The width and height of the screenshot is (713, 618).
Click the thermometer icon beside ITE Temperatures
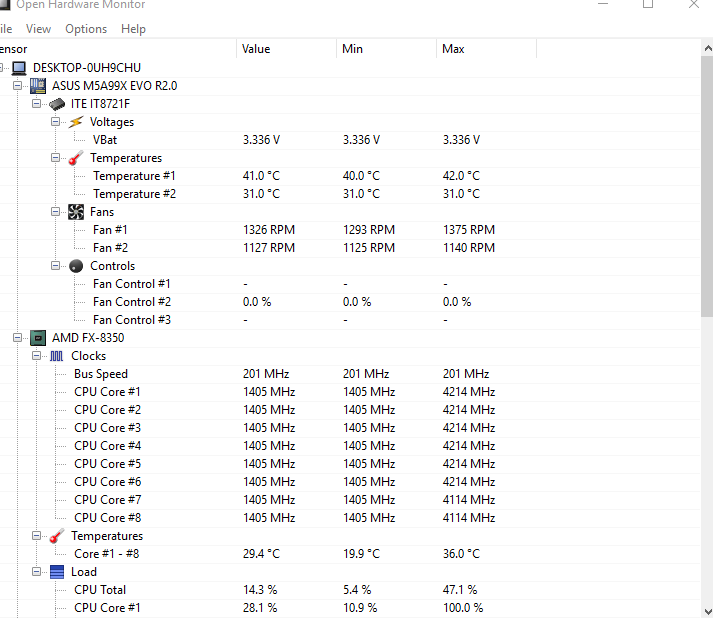click(76, 158)
